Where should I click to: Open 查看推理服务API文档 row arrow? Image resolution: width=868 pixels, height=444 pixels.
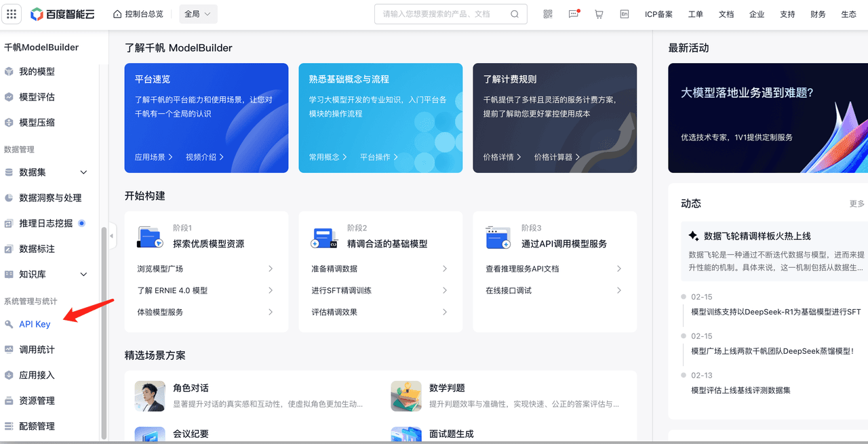click(x=619, y=268)
